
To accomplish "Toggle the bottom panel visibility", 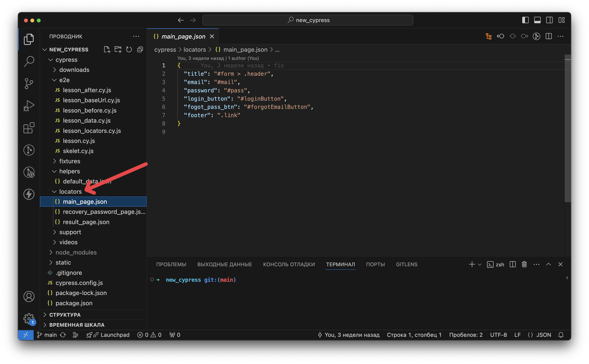I will tap(537, 20).
